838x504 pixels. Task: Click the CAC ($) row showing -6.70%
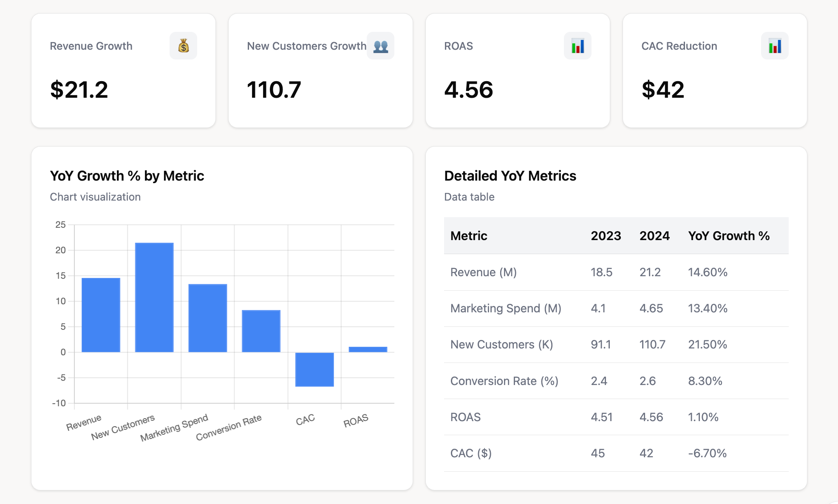click(471, 453)
